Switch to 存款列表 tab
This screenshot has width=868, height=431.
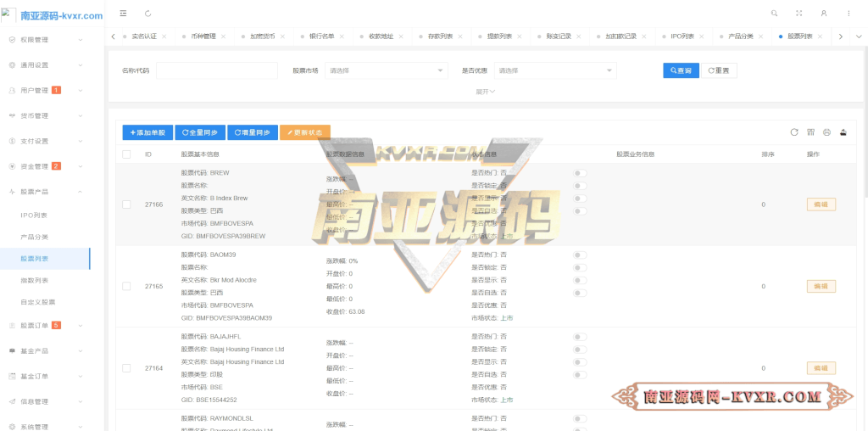[x=440, y=36]
